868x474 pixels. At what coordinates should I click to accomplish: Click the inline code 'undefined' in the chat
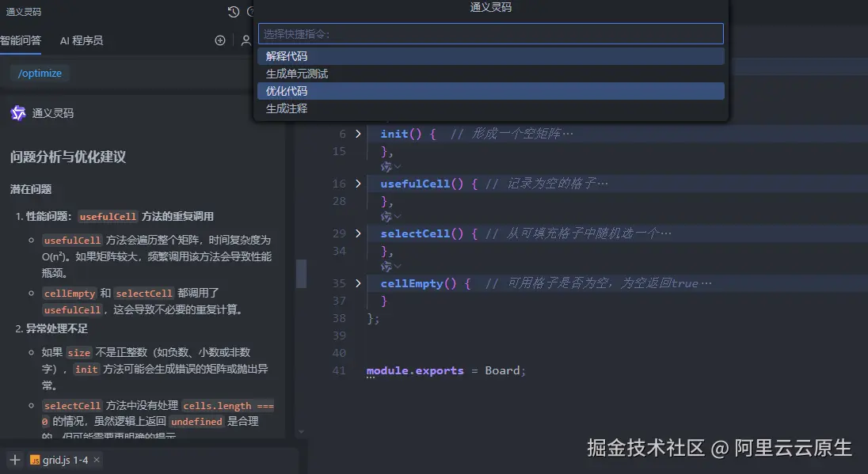(x=196, y=422)
